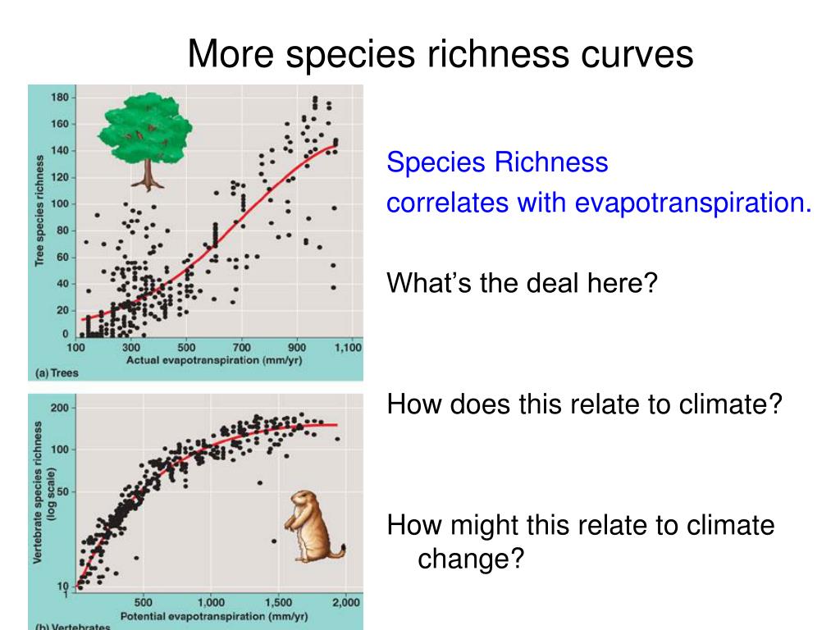Viewport: 840px width, 630px height.
Task: Click the trees scatter plot thumbnail
Action: (195, 232)
